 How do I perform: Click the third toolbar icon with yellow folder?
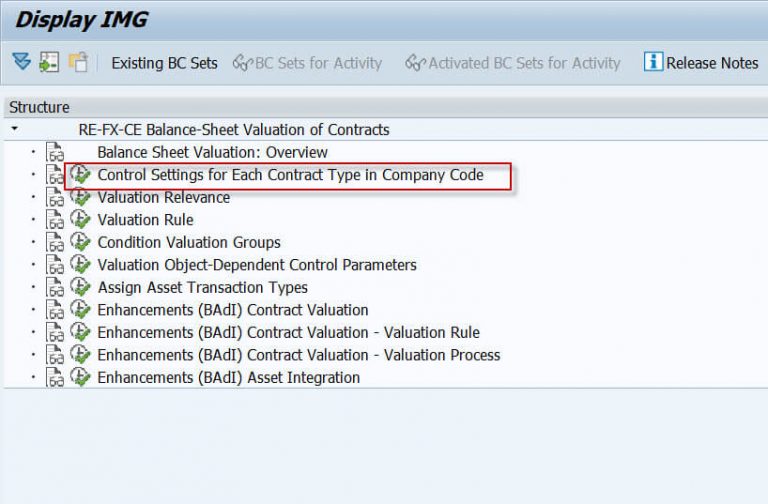78,62
